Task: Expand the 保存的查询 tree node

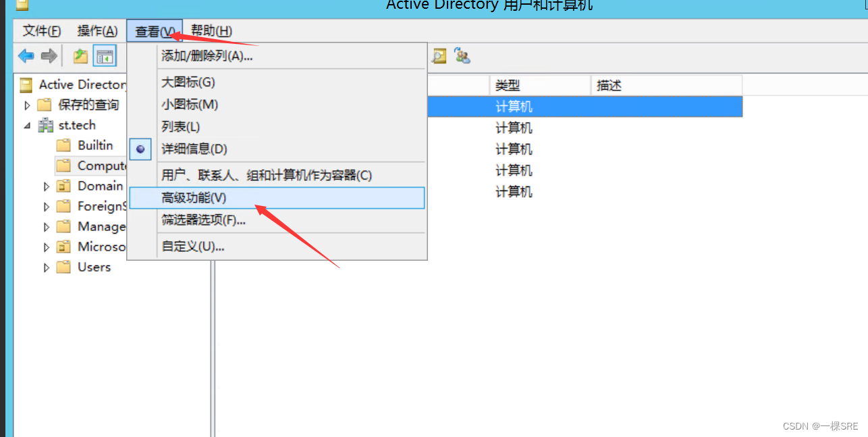Action: 28,105
